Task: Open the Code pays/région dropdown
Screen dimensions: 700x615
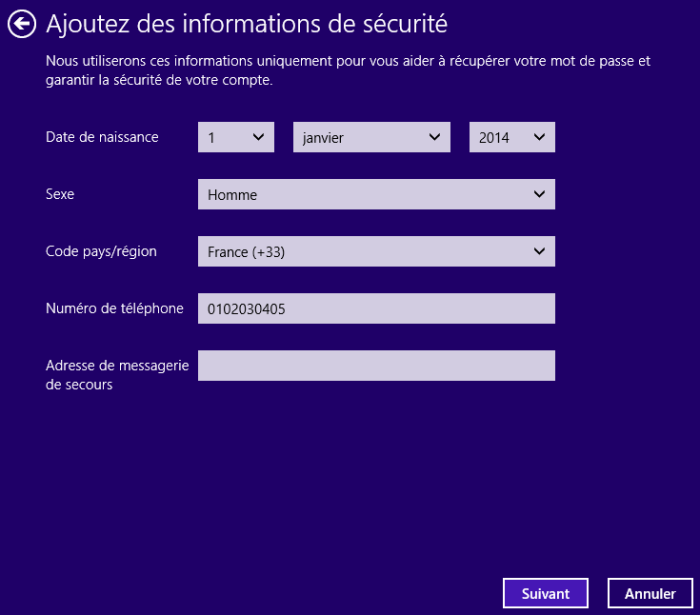Action: [x=376, y=251]
